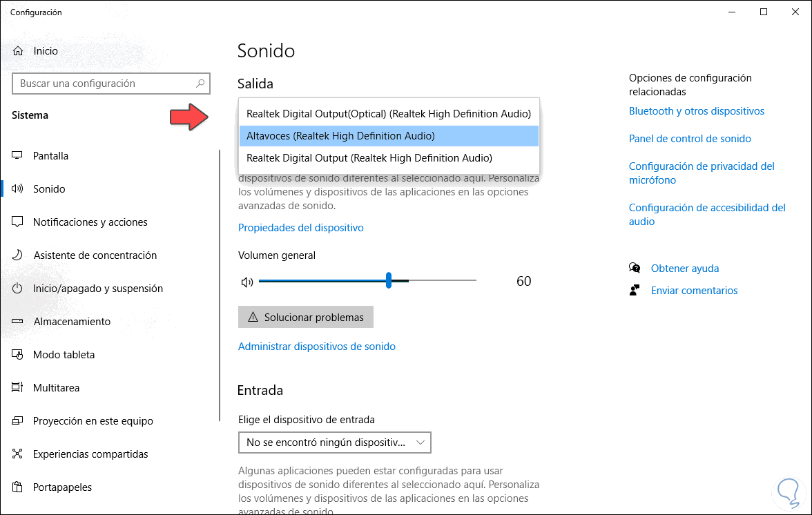
Task: Click the Portapapeles clipboard icon
Action: coord(18,487)
